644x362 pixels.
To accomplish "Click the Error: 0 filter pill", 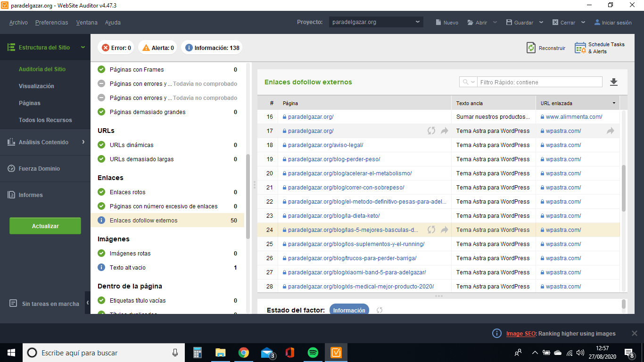I will point(116,48).
